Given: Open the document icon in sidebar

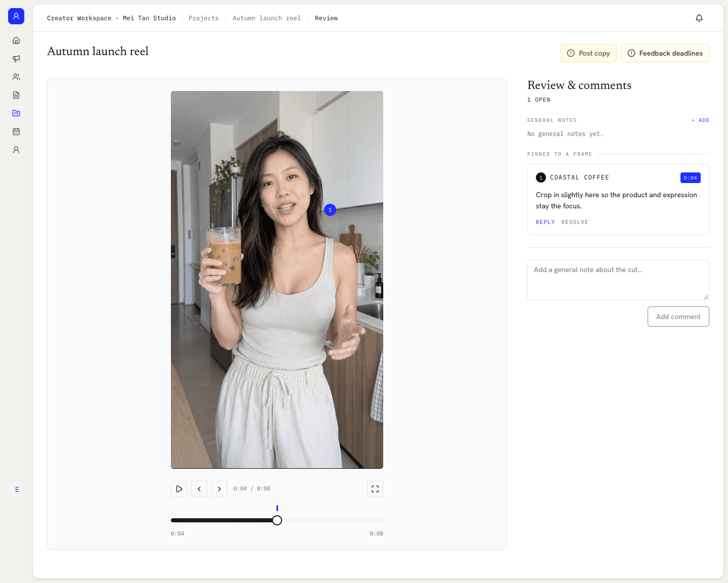Looking at the screenshot, I should [16, 95].
